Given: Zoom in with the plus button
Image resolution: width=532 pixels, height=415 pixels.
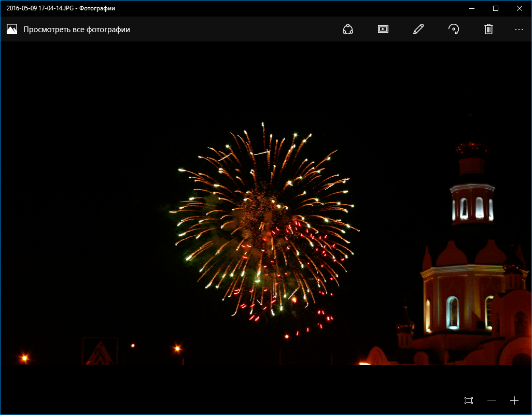Looking at the screenshot, I should 514,400.
